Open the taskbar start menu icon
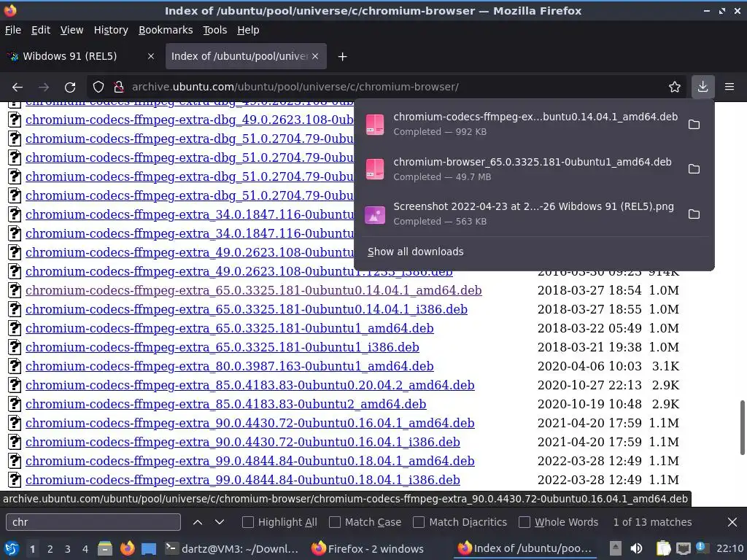The height and width of the screenshot is (560, 747). [12, 549]
